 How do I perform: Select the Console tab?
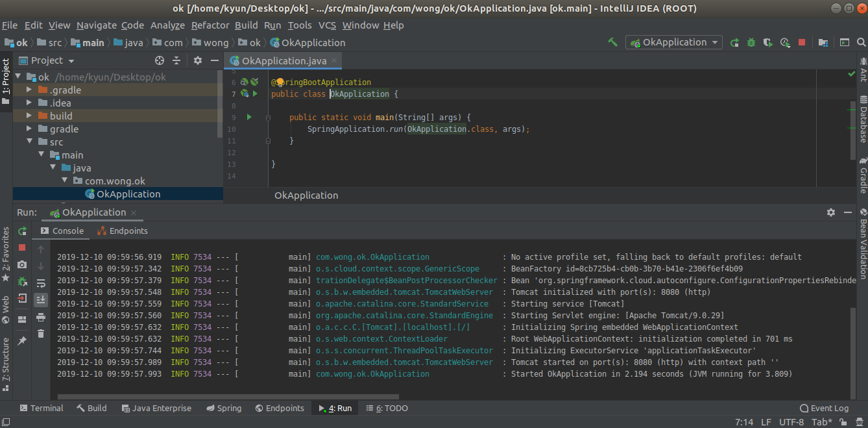click(62, 231)
